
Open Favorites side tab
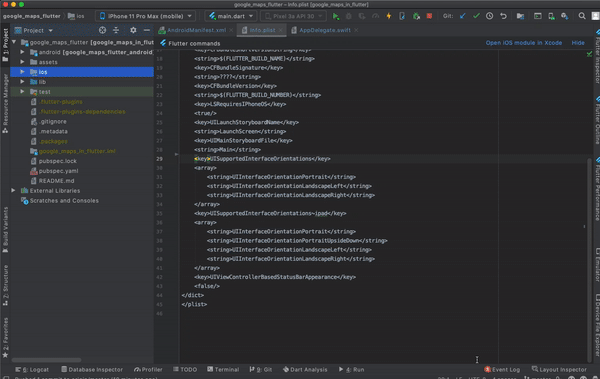[5, 338]
